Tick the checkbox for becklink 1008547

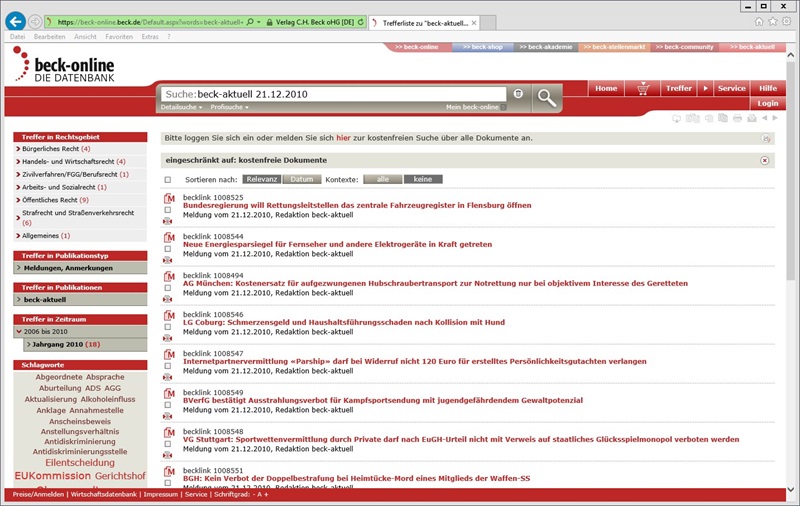(x=167, y=366)
